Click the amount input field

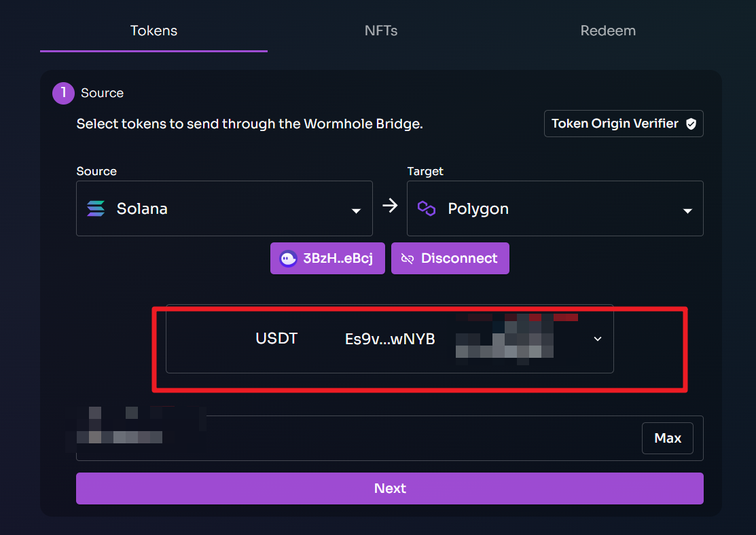[390, 438]
